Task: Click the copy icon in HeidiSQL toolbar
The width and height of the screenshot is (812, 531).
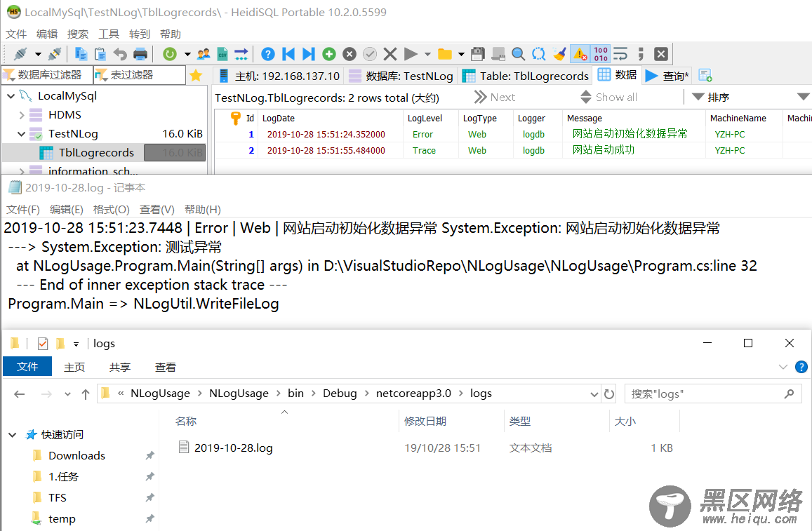Action: coord(81,54)
